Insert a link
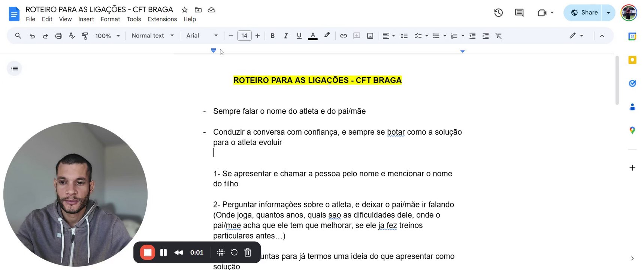The width and height of the screenshot is (644, 270). pos(344,36)
